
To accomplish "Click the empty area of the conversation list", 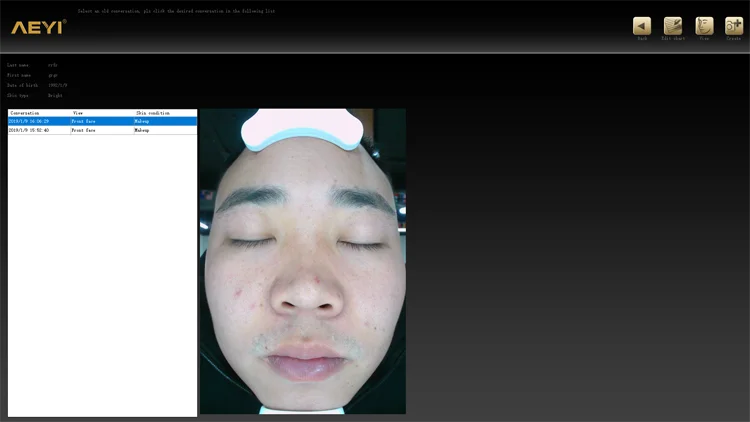I will 102,280.
